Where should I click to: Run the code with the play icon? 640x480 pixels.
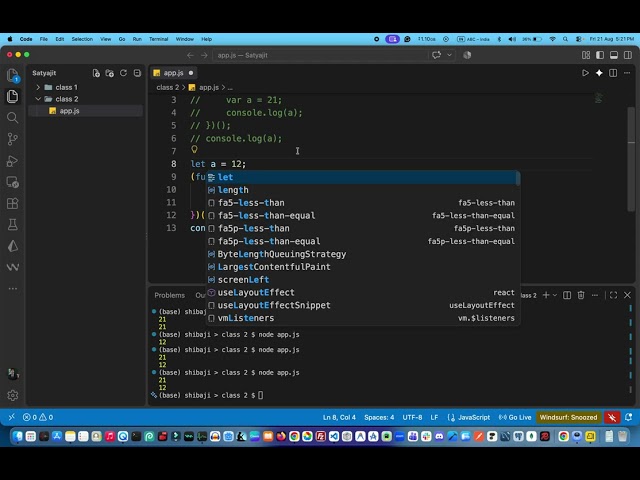click(x=585, y=73)
